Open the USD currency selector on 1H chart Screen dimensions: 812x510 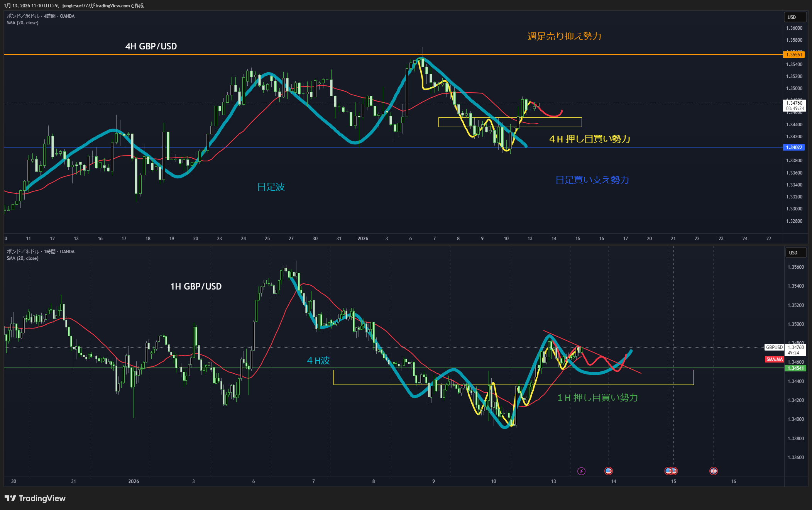pos(796,253)
